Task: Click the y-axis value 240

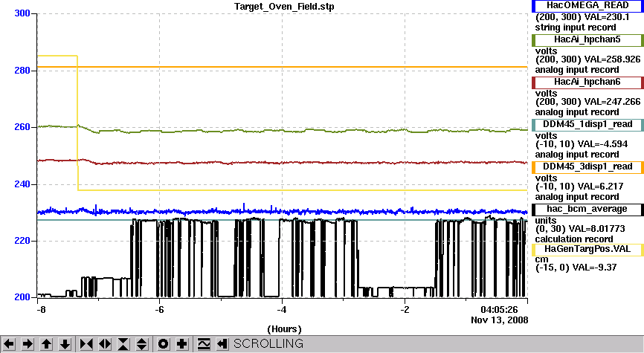Action: tap(22, 184)
